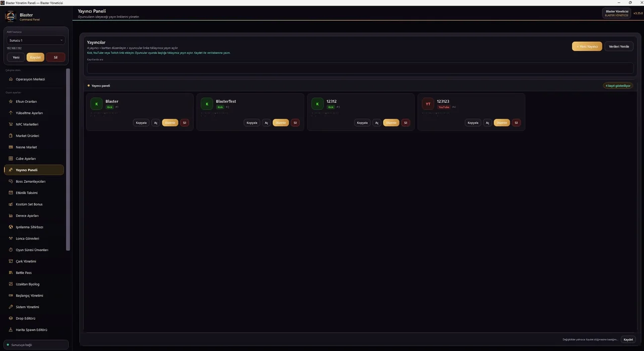The image size is (644, 351).
Task: Click into the Kayıtlarda ara search field
Action: [360, 68]
